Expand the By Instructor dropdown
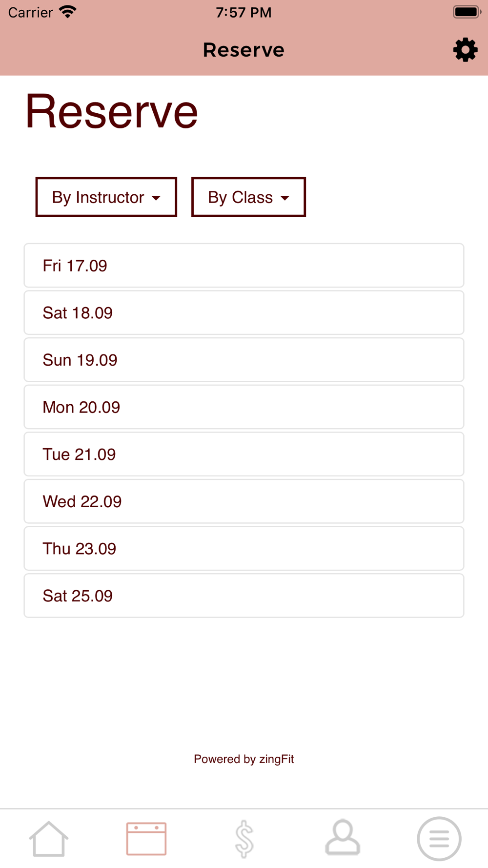The image size is (488, 868). point(106,197)
